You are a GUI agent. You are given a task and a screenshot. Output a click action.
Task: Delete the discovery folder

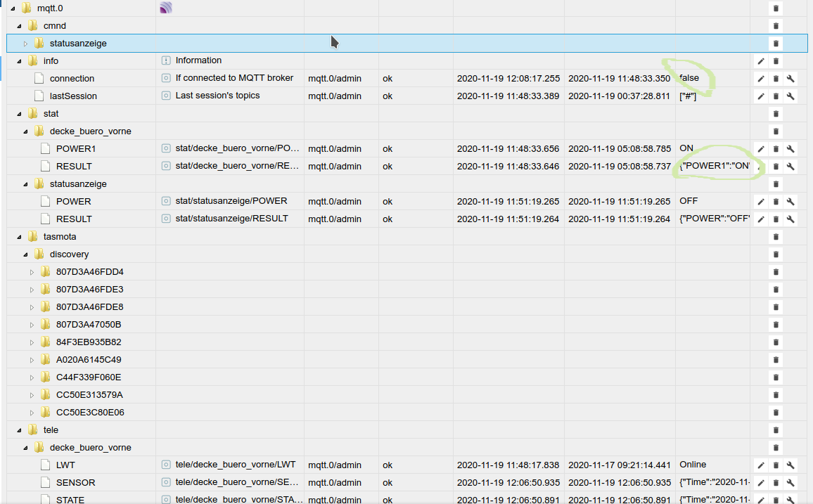tap(776, 254)
